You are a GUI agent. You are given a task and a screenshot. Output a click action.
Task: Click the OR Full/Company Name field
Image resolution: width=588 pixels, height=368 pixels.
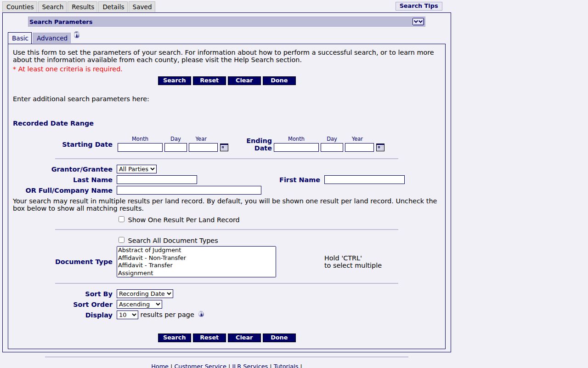189,190
